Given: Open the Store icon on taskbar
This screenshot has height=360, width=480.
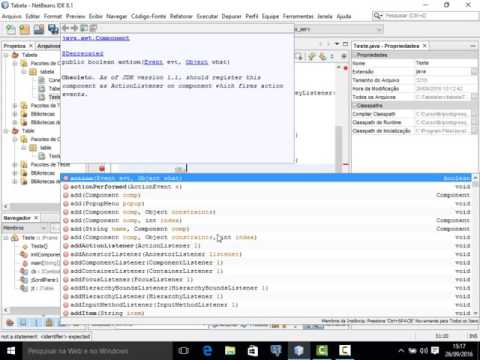Looking at the screenshot, I should (253, 351).
